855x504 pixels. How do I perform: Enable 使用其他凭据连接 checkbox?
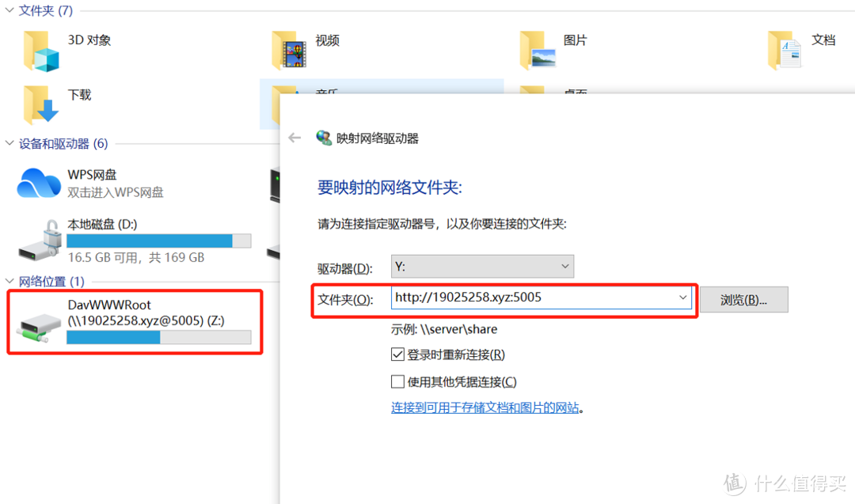[397, 381]
